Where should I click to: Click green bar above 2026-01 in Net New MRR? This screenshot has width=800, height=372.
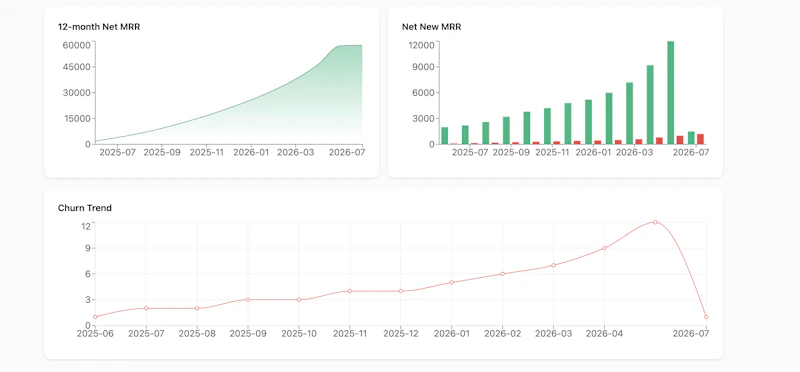pos(588,122)
